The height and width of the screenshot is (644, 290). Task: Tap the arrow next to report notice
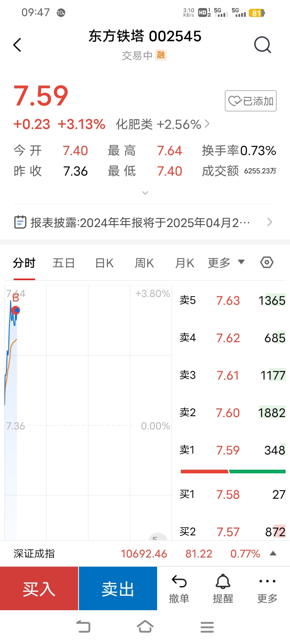click(270, 222)
